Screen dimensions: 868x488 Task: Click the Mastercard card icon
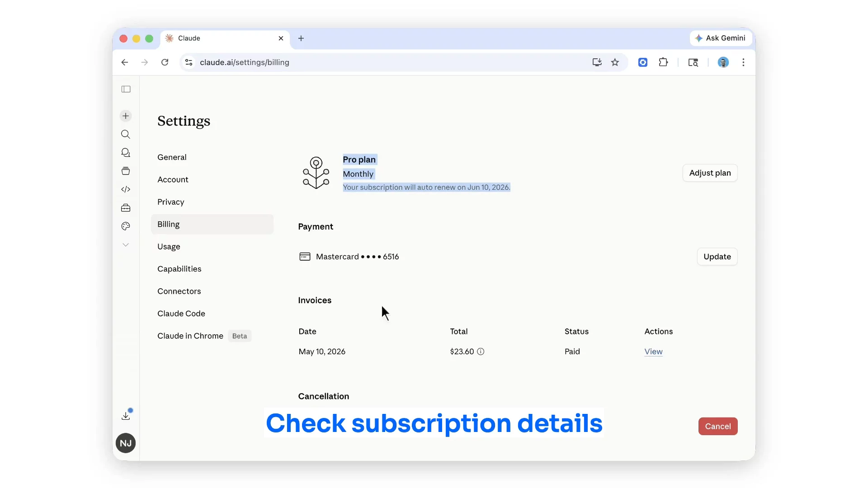305,257
